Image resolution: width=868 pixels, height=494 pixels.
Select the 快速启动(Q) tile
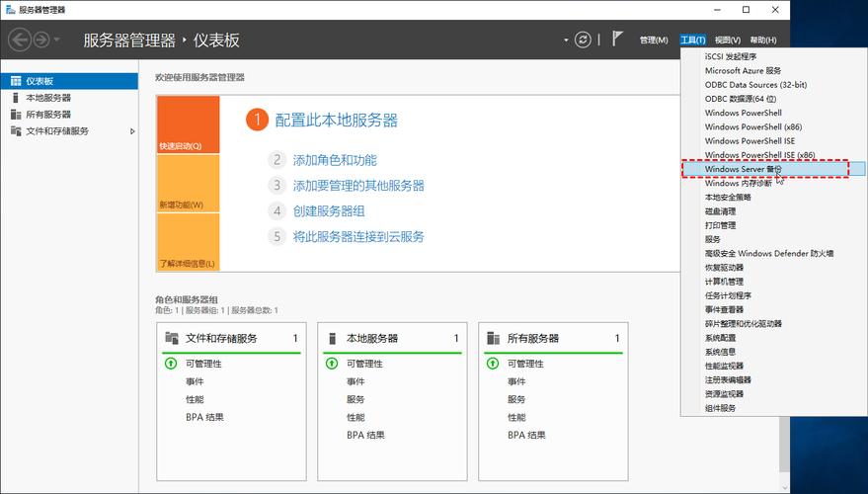tap(189, 124)
